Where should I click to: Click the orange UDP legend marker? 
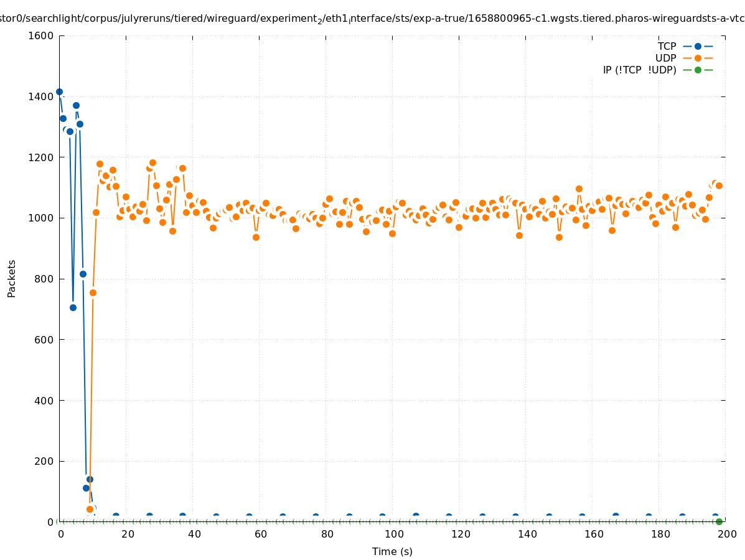tap(698, 58)
